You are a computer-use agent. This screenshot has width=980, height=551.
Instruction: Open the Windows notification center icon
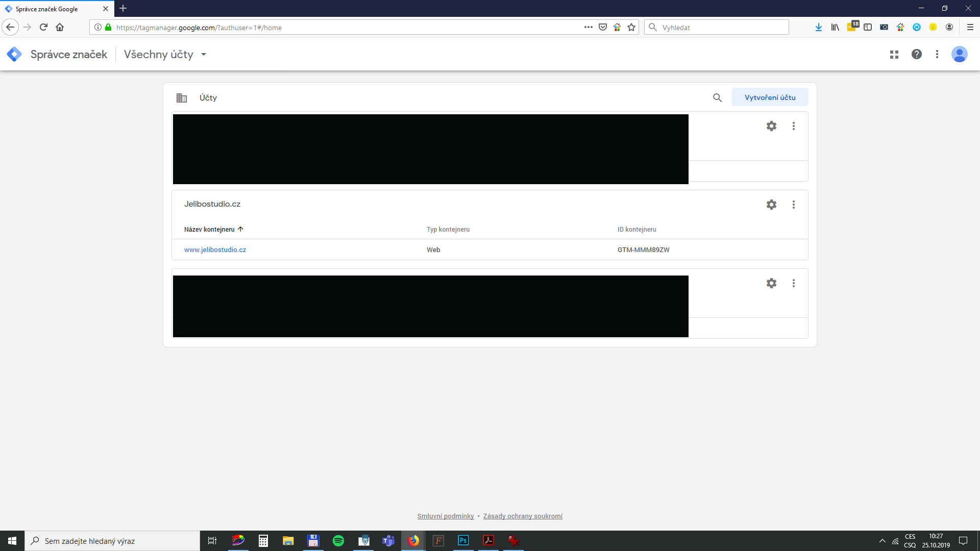pyautogui.click(x=963, y=541)
